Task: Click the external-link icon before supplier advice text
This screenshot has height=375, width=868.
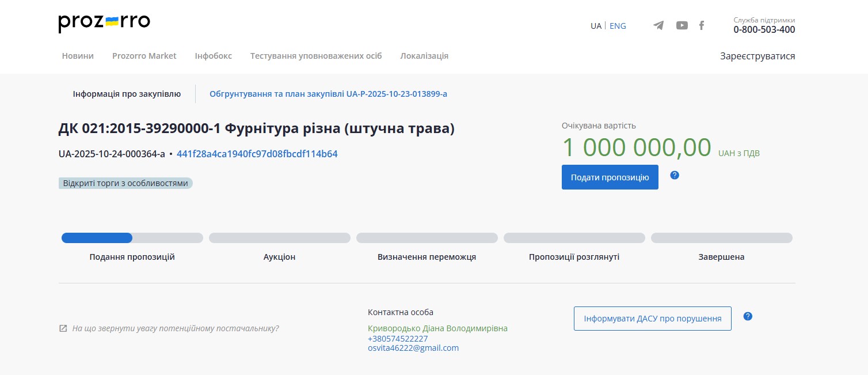Action: [63, 328]
